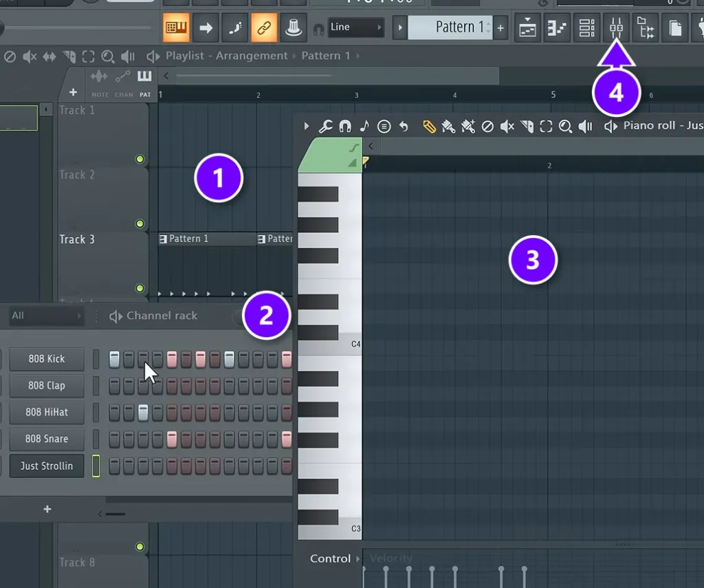Turn off lit third 808 HiHat step
This screenshot has width=704, height=588.
tap(143, 413)
